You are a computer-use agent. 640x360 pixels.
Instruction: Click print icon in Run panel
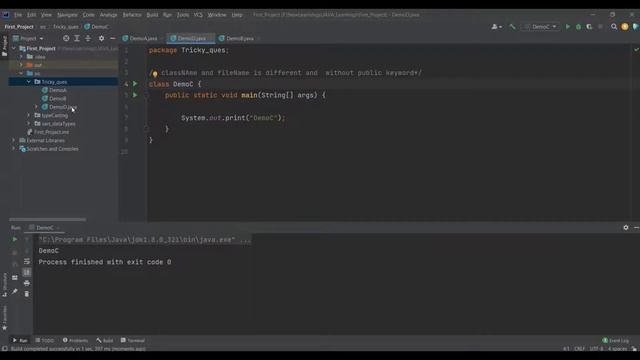point(27,283)
